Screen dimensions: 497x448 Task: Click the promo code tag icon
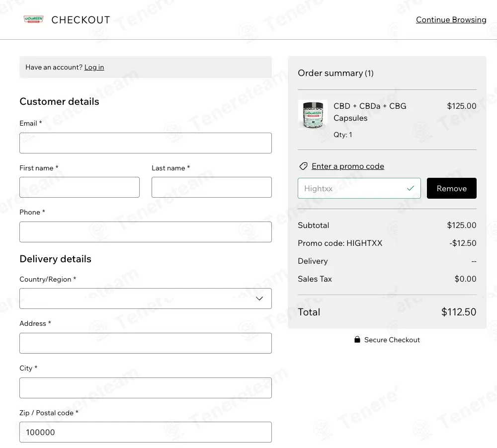tap(303, 166)
